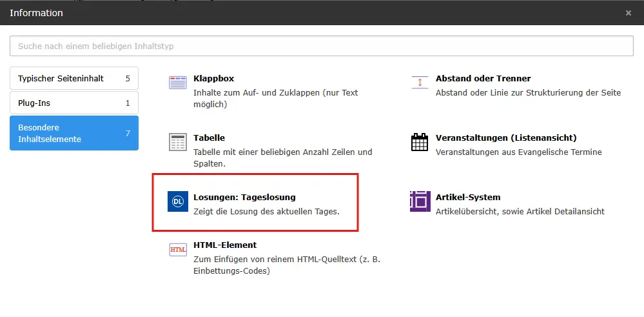Image resolution: width=644 pixels, height=317 pixels.
Task: Click the Abstand oder Trenner spacer icon
Action: [x=420, y=82]
